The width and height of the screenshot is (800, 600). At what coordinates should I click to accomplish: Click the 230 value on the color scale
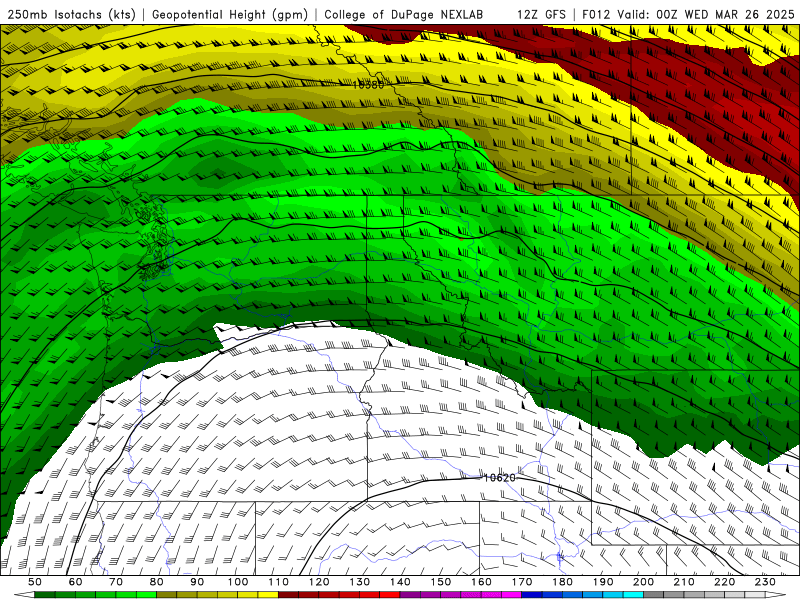point(766,582)
